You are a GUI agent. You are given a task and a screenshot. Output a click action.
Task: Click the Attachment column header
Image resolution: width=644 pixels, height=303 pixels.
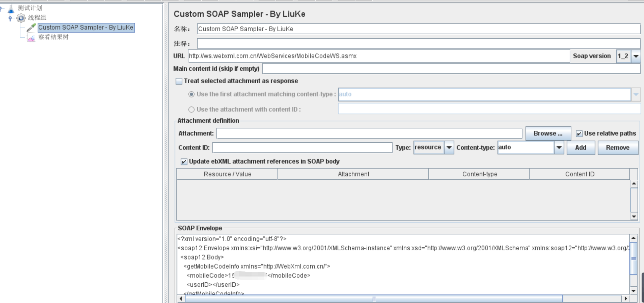coord(353,174)
